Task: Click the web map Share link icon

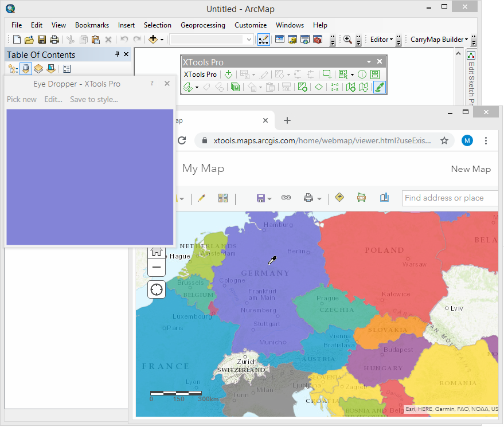Action: (286, 198)
